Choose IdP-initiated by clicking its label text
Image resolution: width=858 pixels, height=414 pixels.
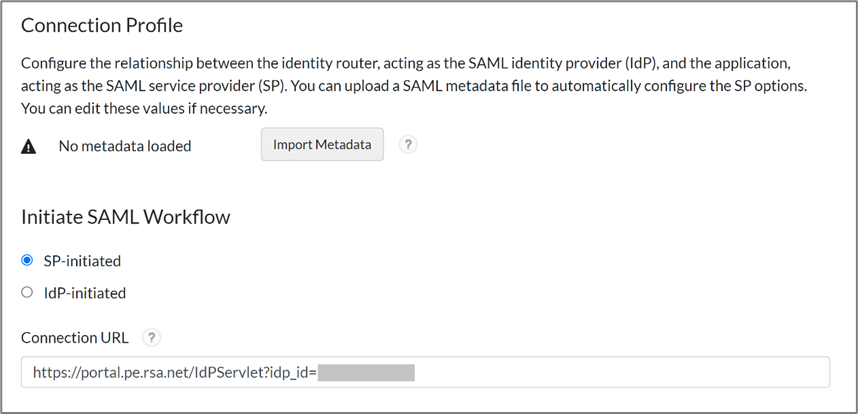pos(85,293)
